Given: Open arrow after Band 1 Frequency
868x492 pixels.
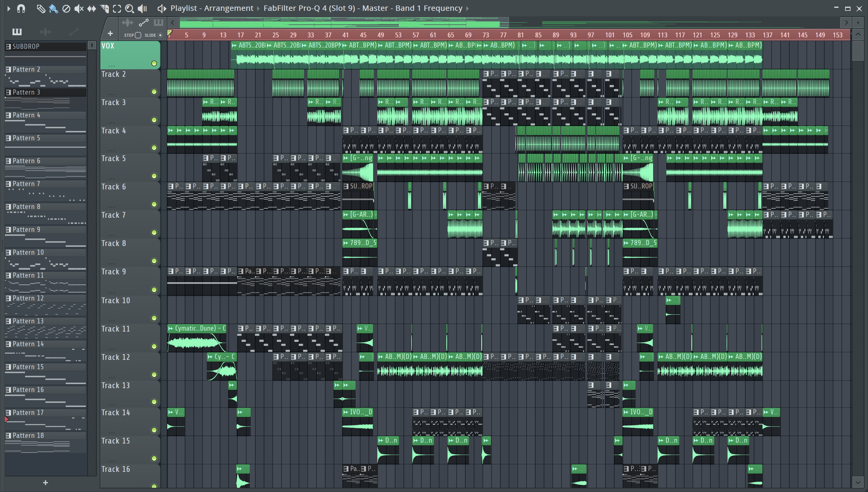Looking at the screenshot, I should click(468, 8).
